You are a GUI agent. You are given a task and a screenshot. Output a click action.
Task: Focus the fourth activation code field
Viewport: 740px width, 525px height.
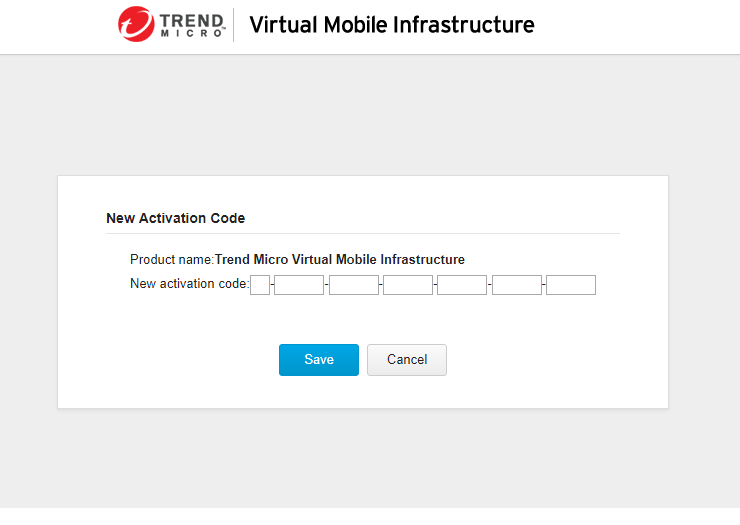tap(408, 285)
